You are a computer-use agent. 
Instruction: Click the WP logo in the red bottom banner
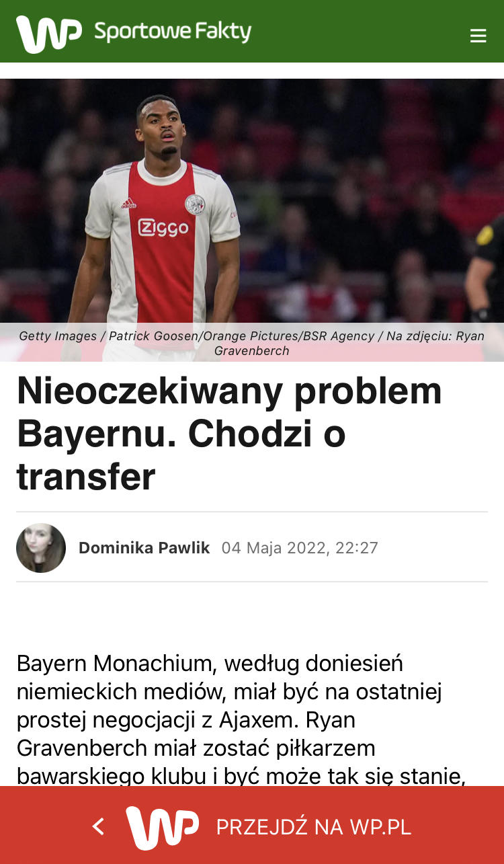point(162,827)
